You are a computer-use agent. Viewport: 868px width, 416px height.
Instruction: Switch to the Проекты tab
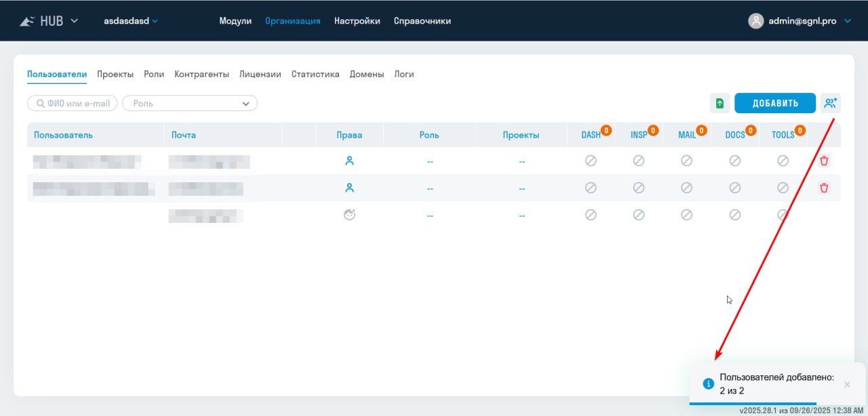point(115,75)
